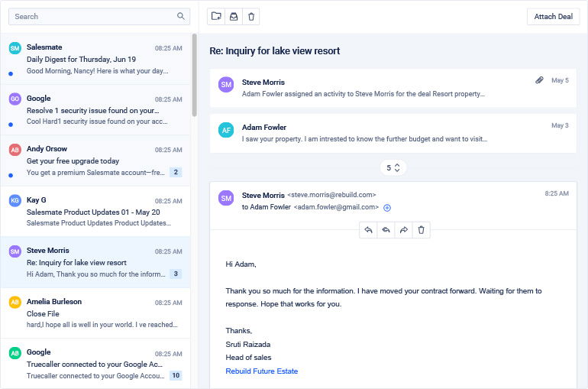
Task: Select the Re: Inquiry for lake view resort email
Action: click(95, 262)
